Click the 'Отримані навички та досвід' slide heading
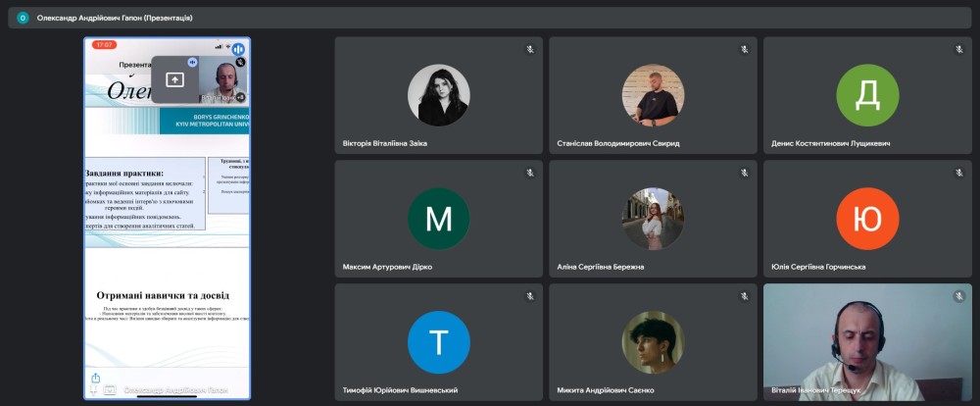Screen dimensions: 980x406 tap(163, 295)
